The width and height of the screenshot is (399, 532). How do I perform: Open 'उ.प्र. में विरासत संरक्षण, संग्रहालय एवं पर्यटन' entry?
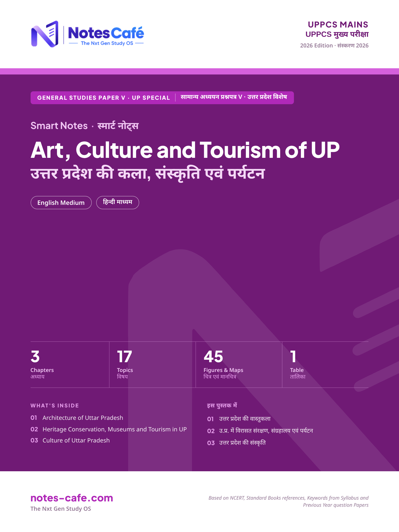tap(266, 431)
